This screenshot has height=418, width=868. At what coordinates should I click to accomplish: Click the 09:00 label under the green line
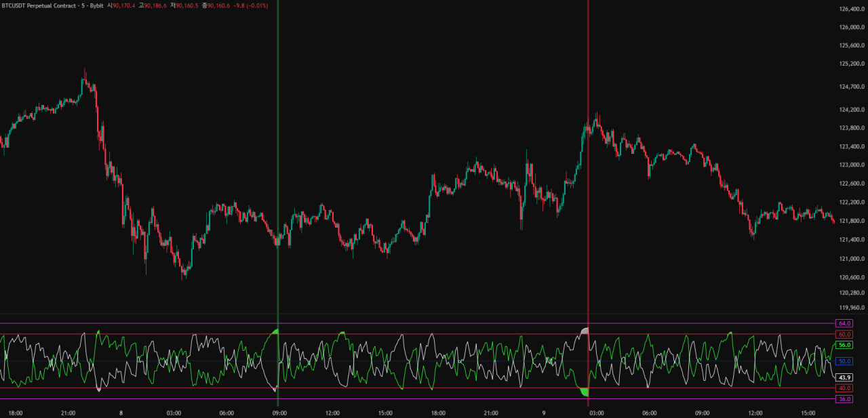pyautogui.click(x=279, y=413)
